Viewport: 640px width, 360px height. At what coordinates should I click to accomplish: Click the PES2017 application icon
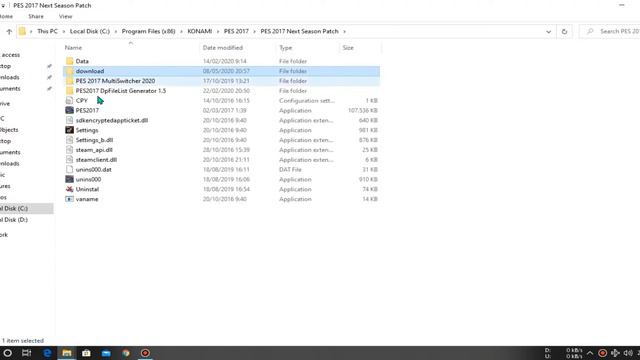69,110
